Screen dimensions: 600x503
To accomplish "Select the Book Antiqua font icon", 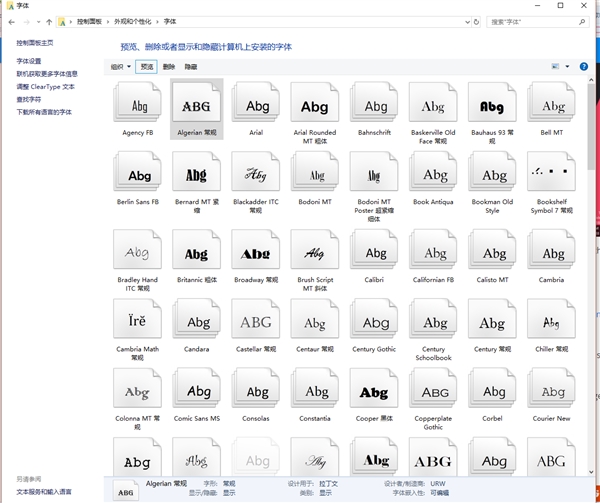I will [433, 171].
